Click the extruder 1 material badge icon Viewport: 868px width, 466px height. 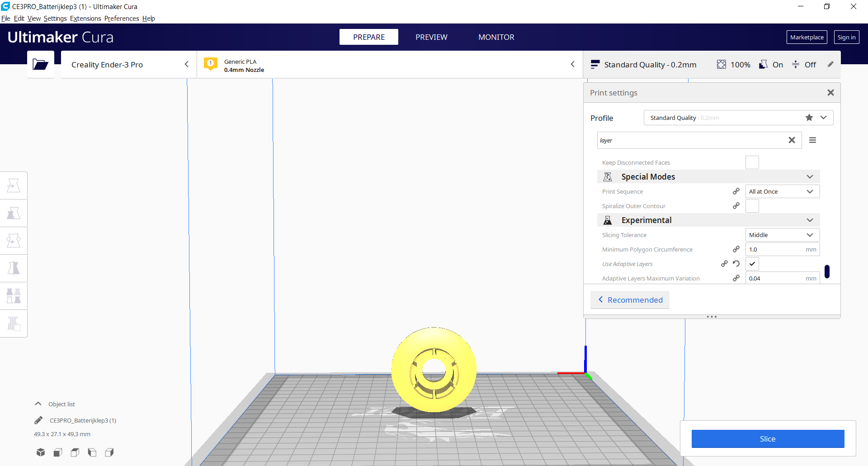coord(211,64)
